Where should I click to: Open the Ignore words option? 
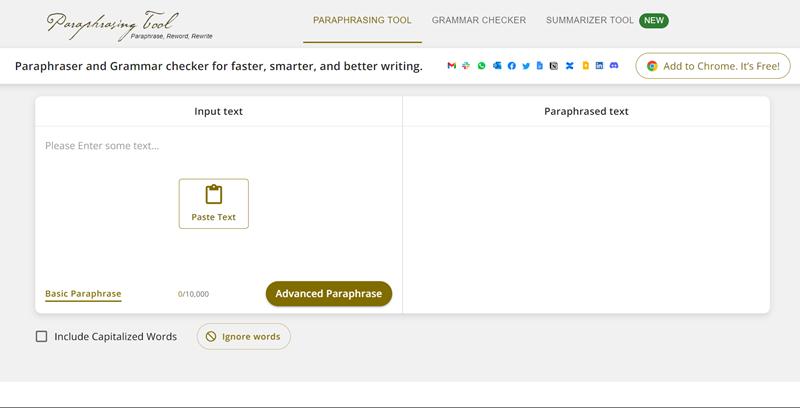pos(244,337)
